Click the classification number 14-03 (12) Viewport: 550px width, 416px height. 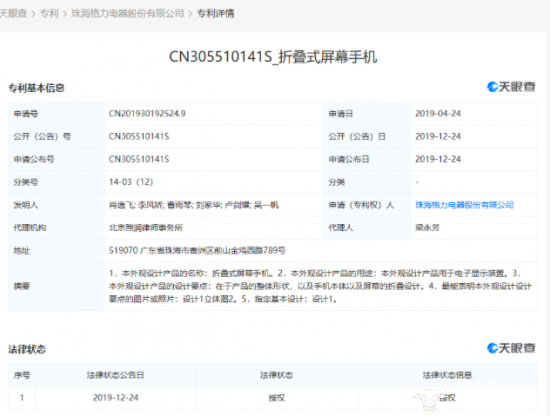tap(131, 182)
